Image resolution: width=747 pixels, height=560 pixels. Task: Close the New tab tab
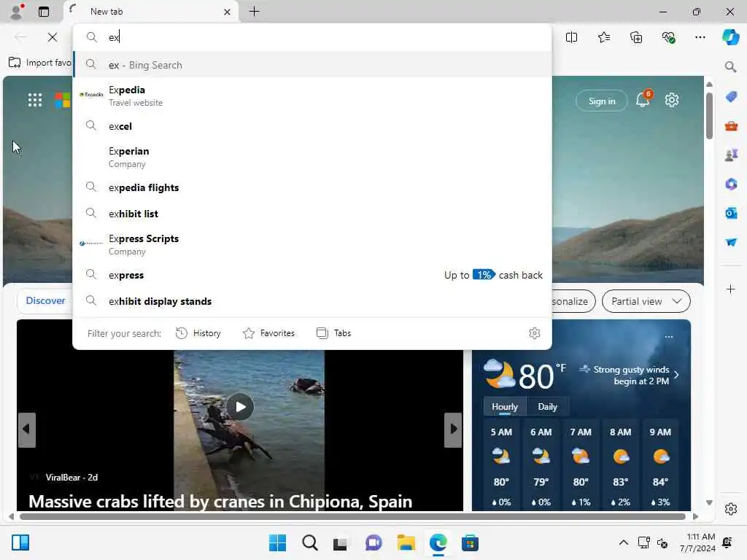(x=228, y=12)
